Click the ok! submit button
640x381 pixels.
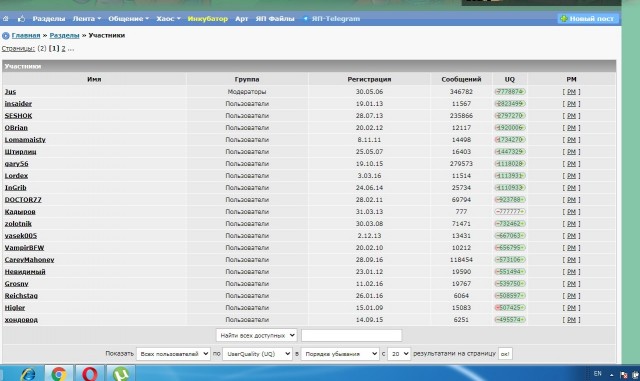[505, 354]
